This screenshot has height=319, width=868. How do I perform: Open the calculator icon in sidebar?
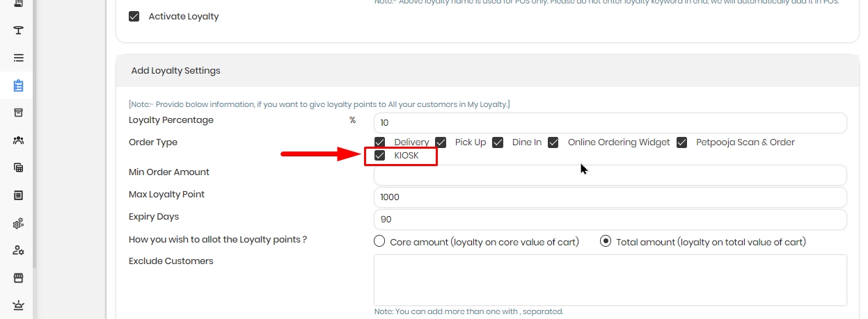pos(19,167)
